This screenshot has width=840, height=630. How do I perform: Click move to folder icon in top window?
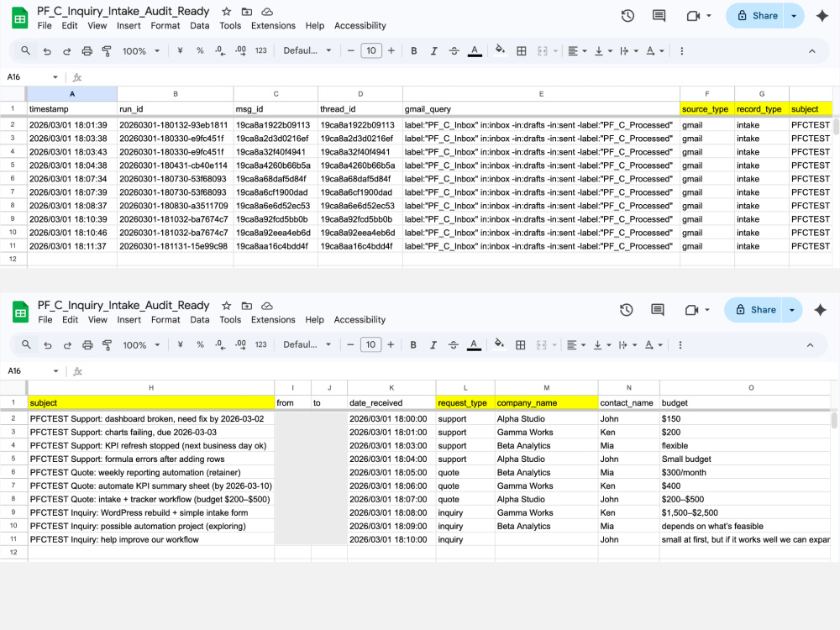[x=246, y=11]
